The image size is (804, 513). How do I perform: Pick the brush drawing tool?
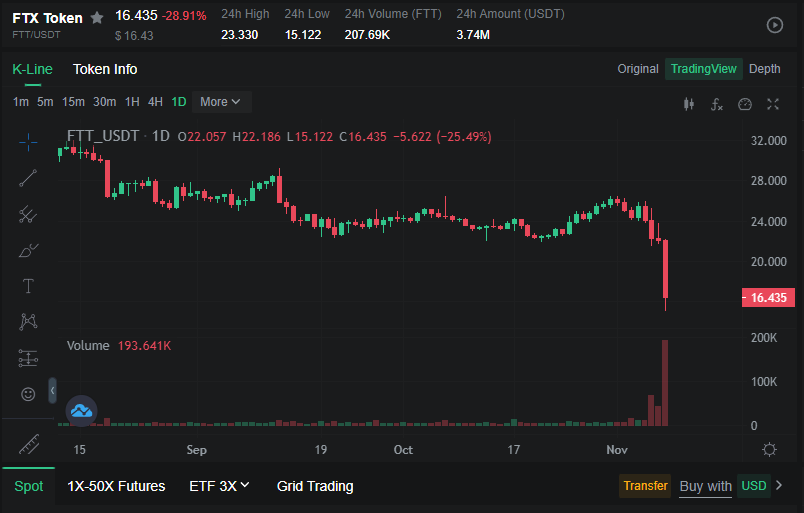click(28, 250)
